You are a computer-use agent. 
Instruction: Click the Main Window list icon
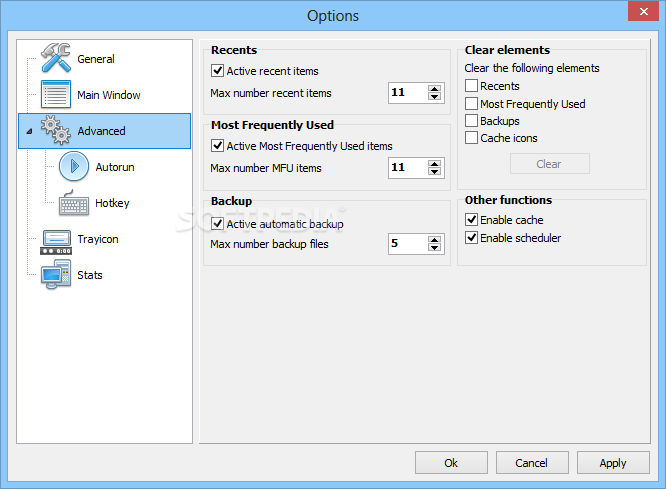tap(56, 94)
